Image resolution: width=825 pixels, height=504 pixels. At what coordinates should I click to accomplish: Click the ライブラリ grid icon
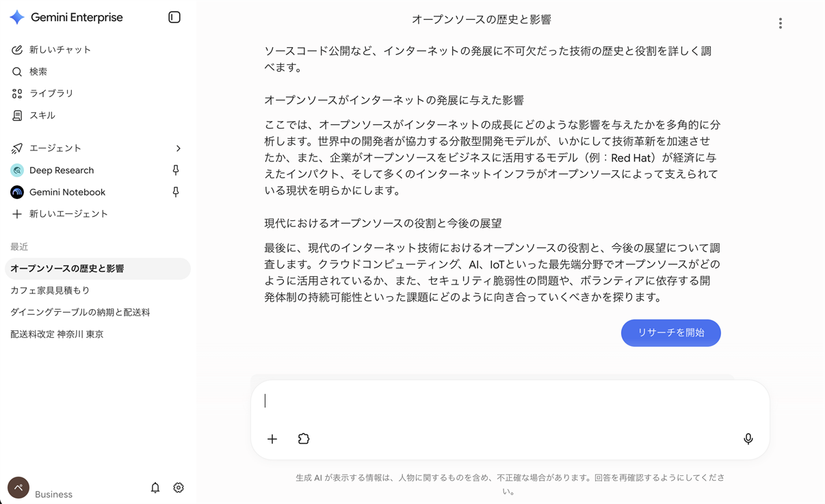pos(17,94)
